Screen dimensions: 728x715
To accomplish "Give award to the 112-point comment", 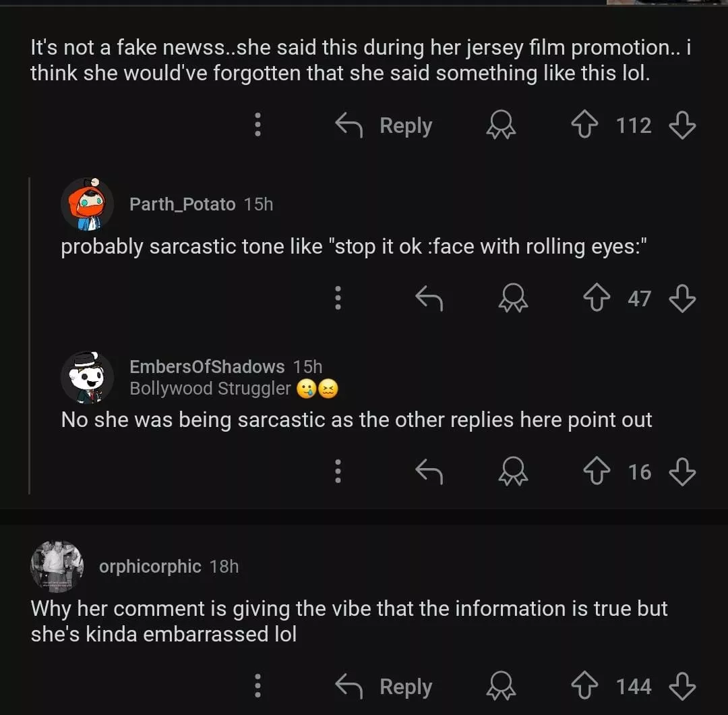I will point(501,125).
